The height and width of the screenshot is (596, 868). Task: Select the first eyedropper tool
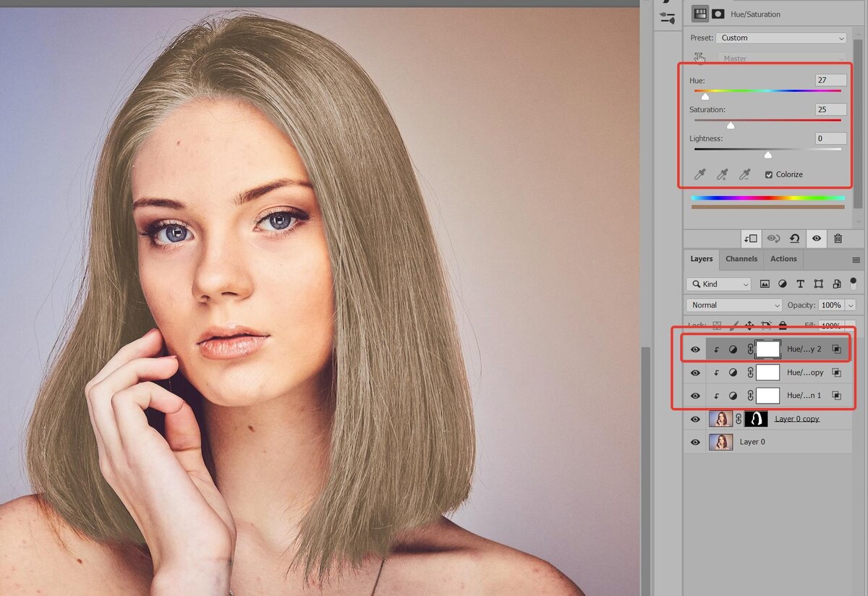(x=700, y=174)
